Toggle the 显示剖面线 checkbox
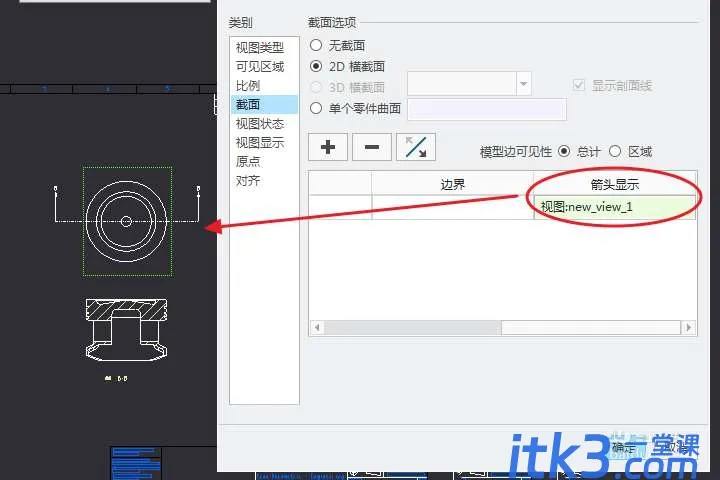720x480 pixels. point(579,85)
